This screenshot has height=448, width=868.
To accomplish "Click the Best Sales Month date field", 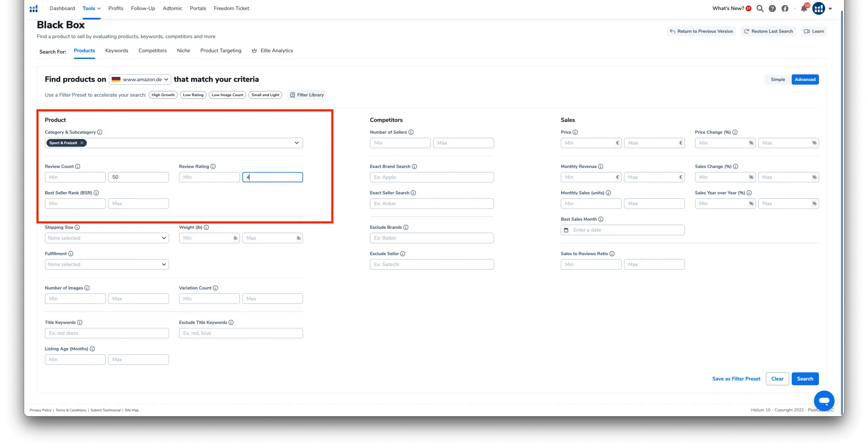I will click(x=623, y=230).
